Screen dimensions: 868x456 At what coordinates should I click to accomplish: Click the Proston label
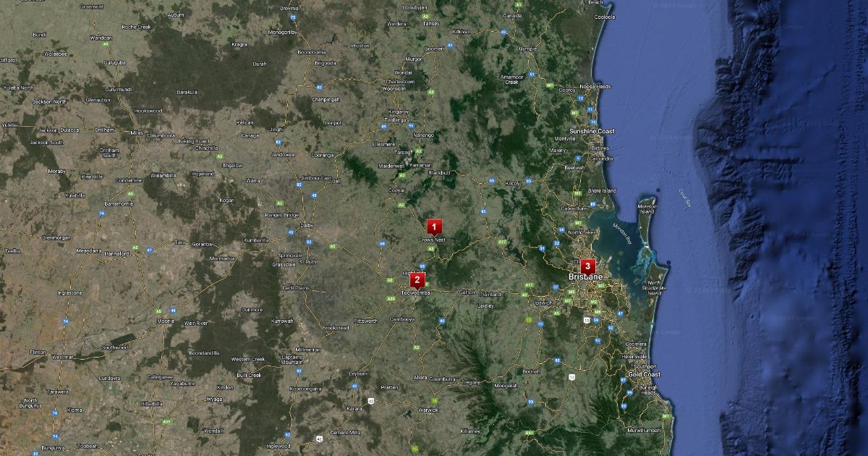click(360, 46)
